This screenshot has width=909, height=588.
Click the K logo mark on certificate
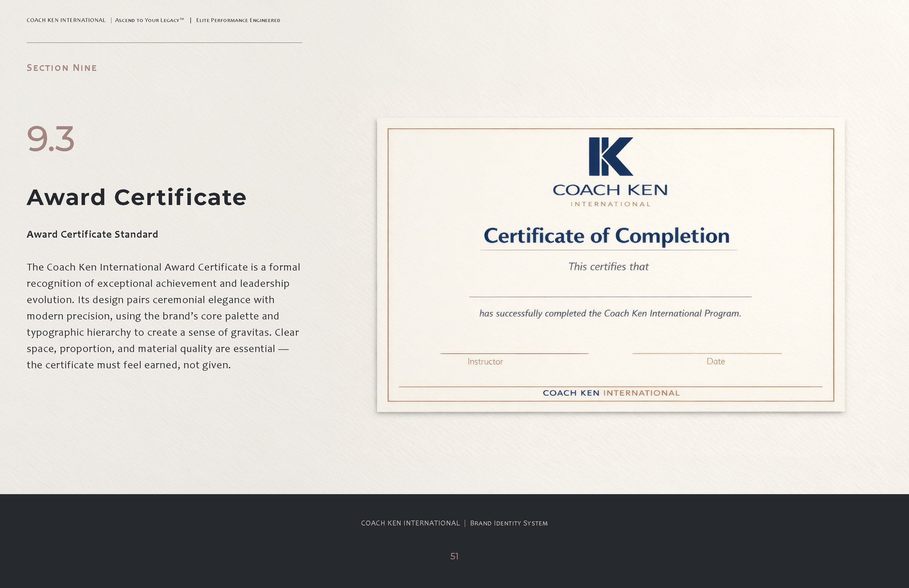coord(611,157)
